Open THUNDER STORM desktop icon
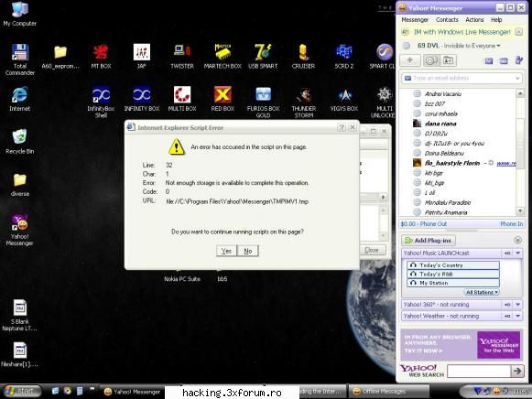 click(304, 102)
